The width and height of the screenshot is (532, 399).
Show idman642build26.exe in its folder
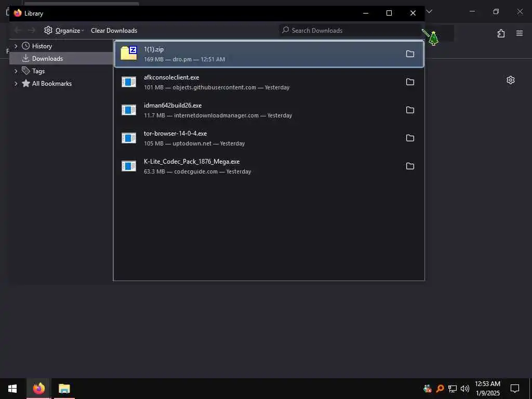click(x=410, y=110)
